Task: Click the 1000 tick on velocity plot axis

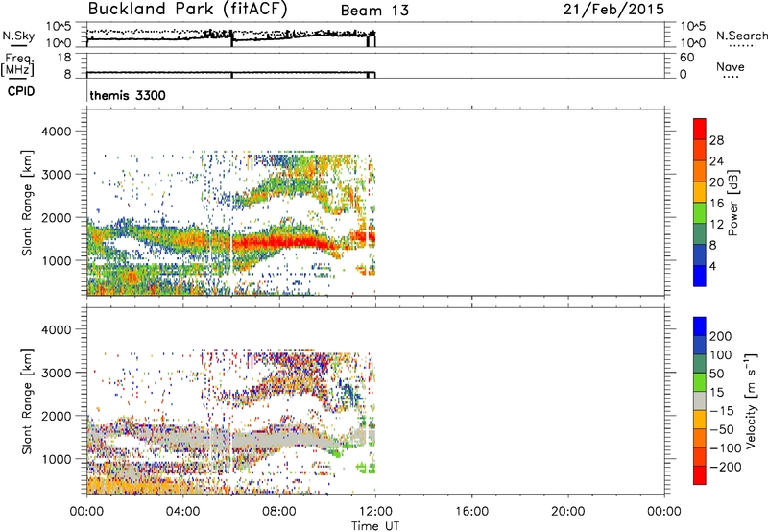Action: pyautogui.click(x=57, y=460)
